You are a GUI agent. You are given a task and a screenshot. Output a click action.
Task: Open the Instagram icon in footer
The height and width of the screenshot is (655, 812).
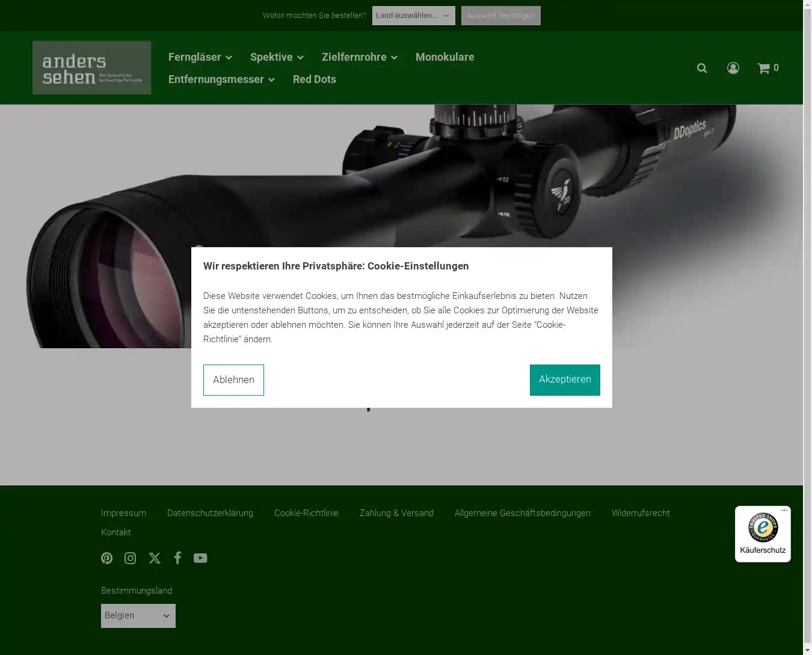130,558
